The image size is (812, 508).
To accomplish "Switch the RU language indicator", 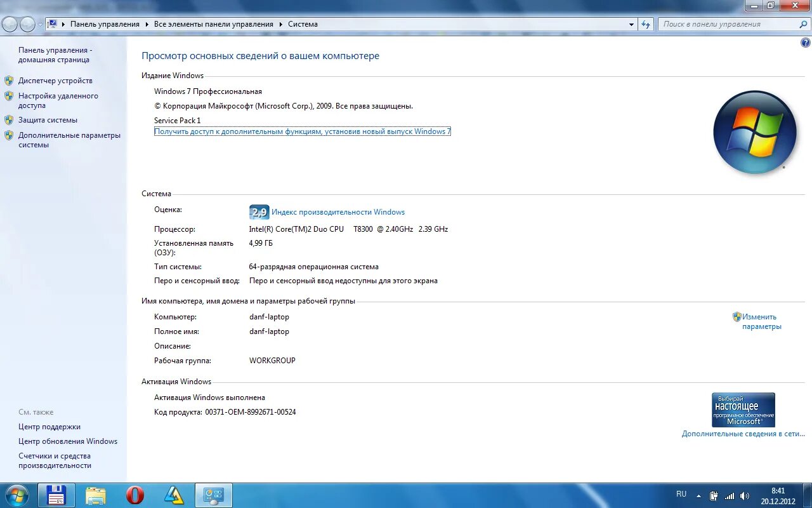I will coord(681,494).
